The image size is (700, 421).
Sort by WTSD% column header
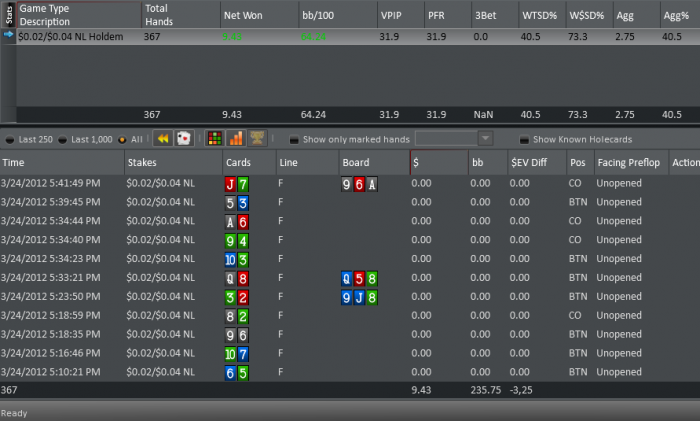pyautogui.click(x=542, y=15)
